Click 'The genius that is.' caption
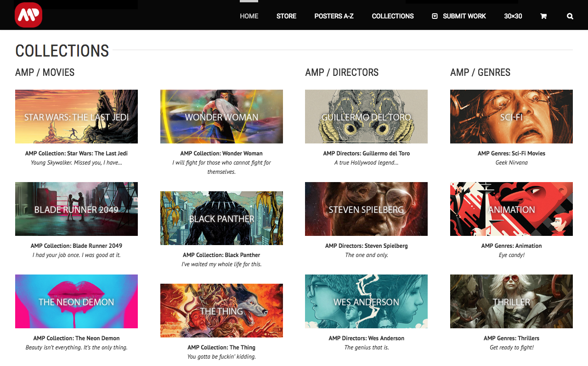Image resolution: width=588 pixels, height=366 pixels. [x=366, y=348]
